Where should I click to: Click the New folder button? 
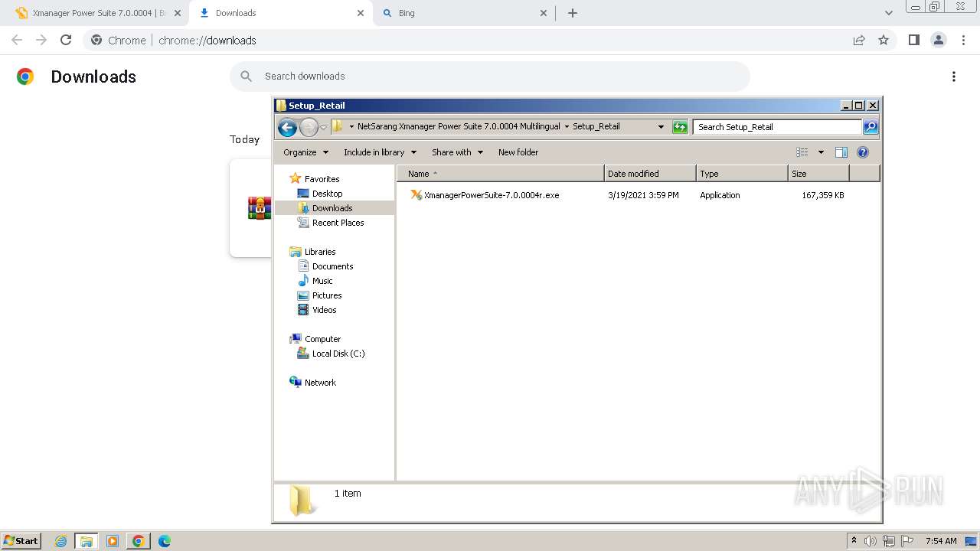tap(518, 152)
